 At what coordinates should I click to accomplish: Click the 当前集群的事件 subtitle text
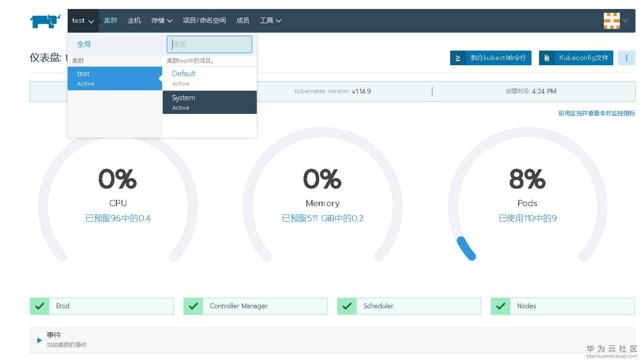tap(67, 345)
